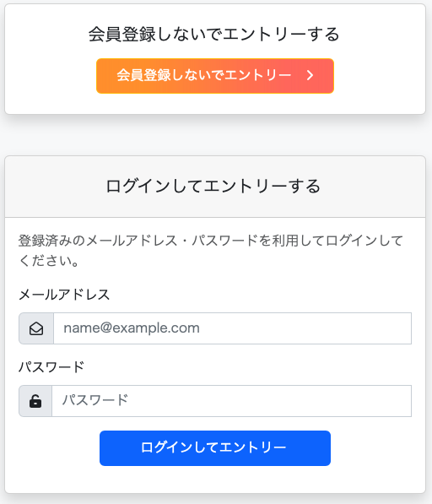The image size is (432, 504).
Task: Click empty space right of password placeholder
Action: [x=270, y=401]
